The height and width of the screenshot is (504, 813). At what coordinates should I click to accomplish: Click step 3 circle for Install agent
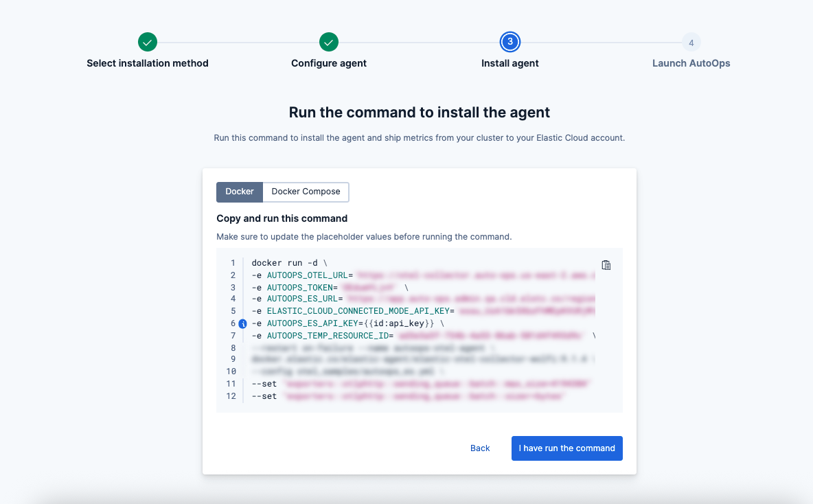pos(510,42)
